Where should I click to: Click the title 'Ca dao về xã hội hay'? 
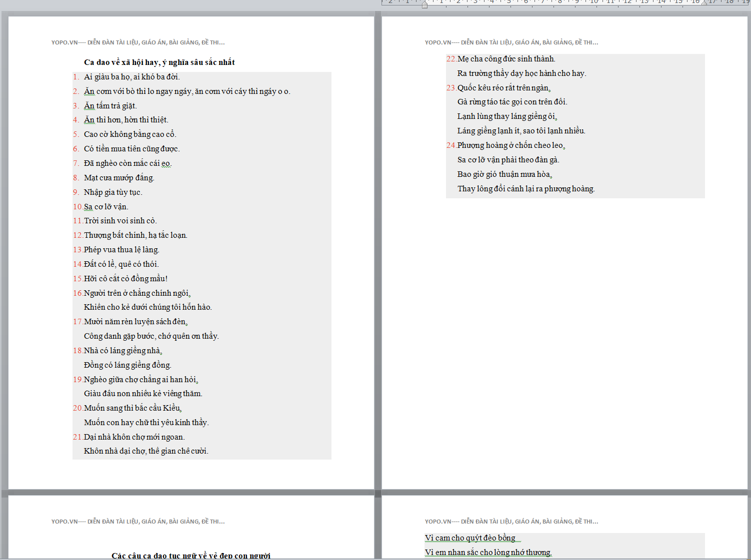[x=159, y=62]
